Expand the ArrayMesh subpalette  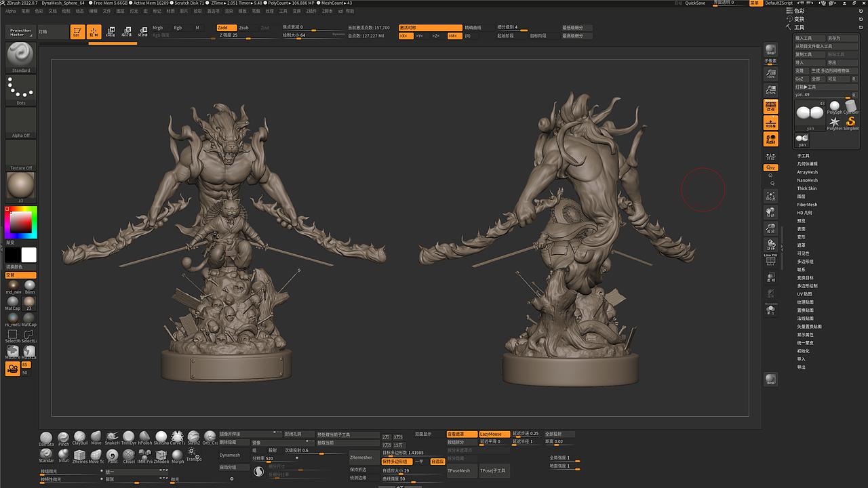tap(808, 172)
